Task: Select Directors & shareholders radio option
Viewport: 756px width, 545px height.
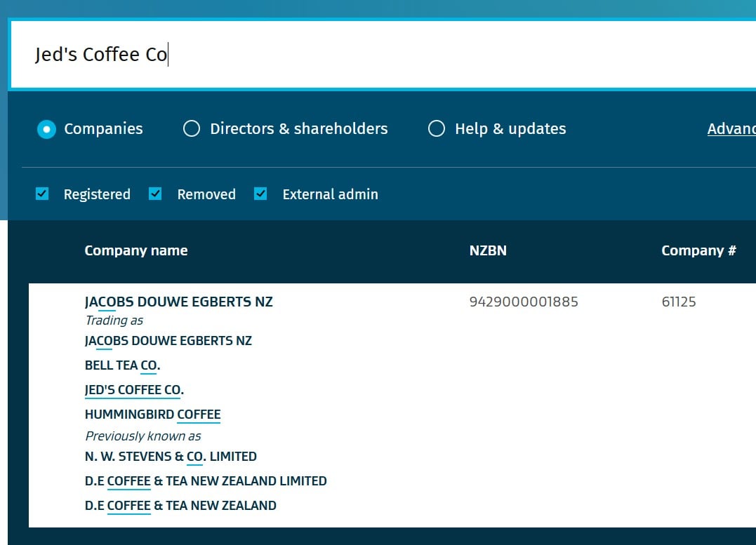Action: pyautogui.click(x=192, y=128)
